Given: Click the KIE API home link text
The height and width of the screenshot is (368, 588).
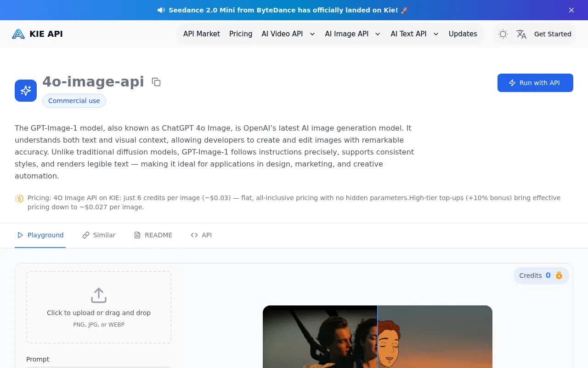Looking at the screenshot, I should [46, 34].
